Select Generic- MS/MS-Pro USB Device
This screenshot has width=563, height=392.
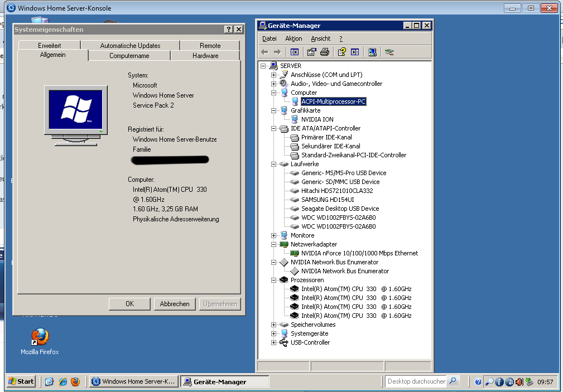click(344, 173)
